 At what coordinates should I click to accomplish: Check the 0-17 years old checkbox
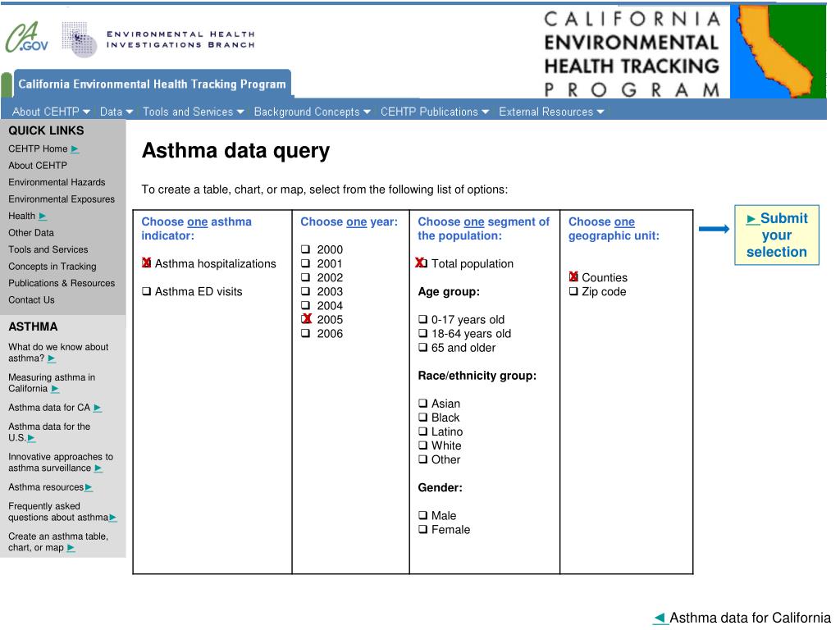click(422, 319)
